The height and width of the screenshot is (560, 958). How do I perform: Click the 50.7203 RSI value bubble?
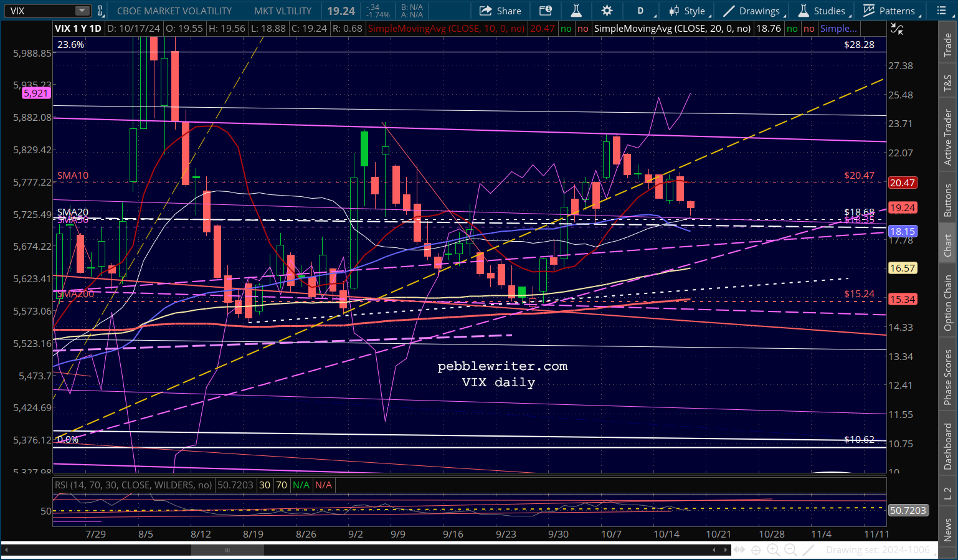coord(908,510)
